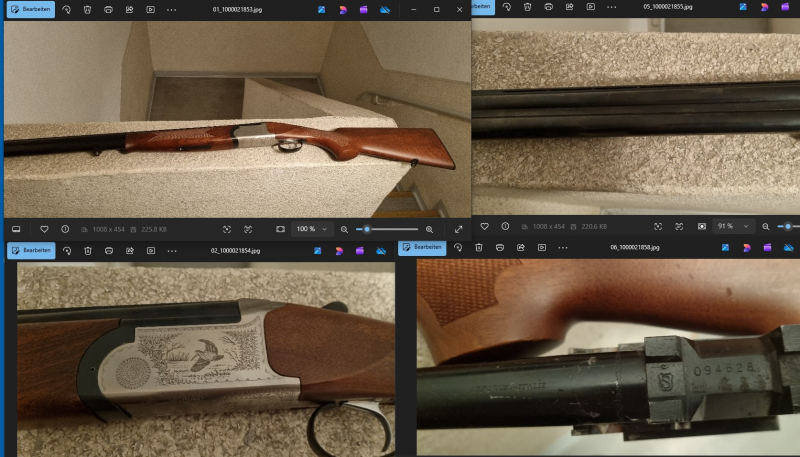Open OneDrive icon in 01_1000021853.jpg window
Viewport: 800px width, 457px height.
385,9
